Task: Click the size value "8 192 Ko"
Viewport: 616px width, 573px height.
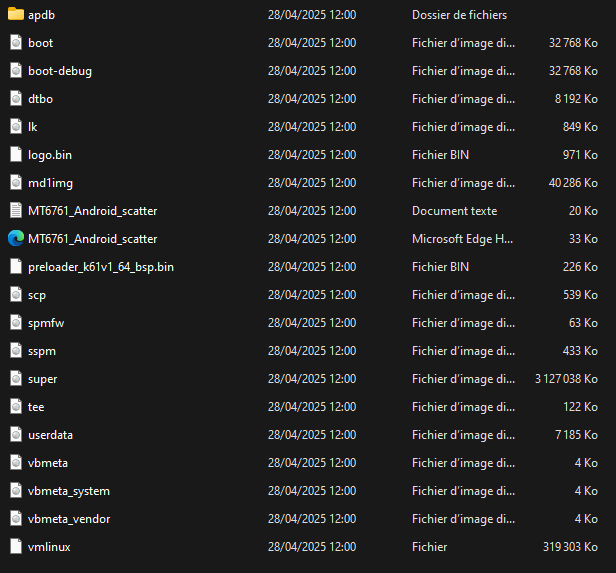Action: [x=576, y=99]
